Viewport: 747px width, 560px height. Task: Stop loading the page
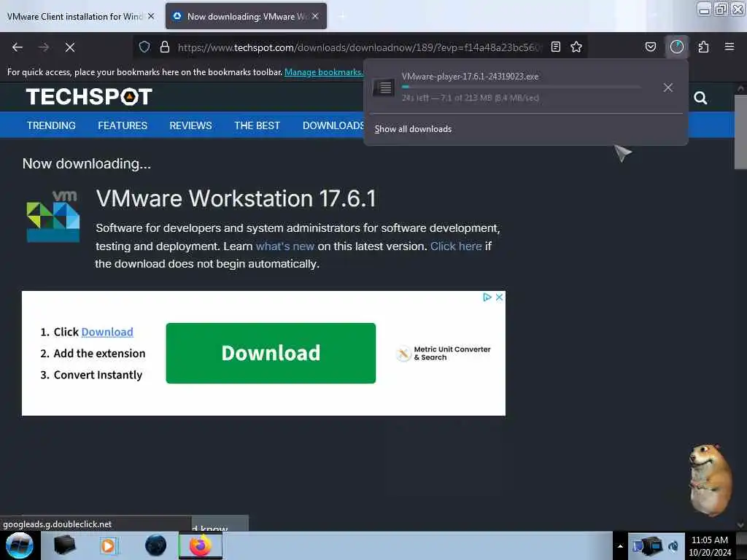[x=69, y=47]
